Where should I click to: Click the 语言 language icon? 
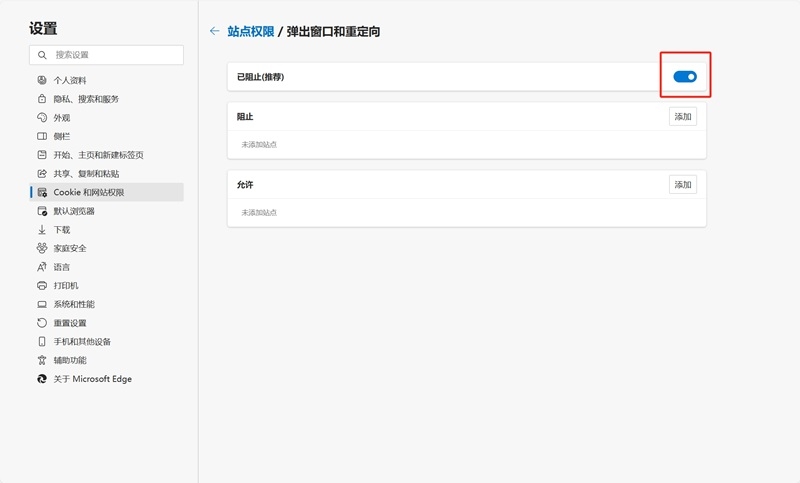click(x=42, y=267)
